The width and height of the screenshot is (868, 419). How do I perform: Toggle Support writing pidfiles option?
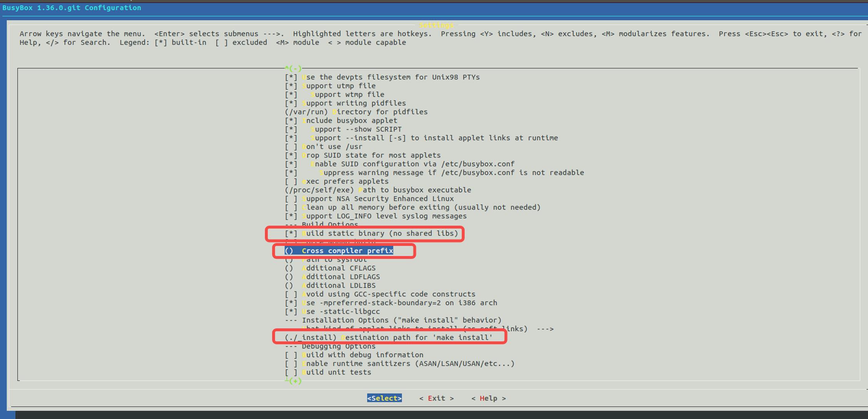point(345,103)
